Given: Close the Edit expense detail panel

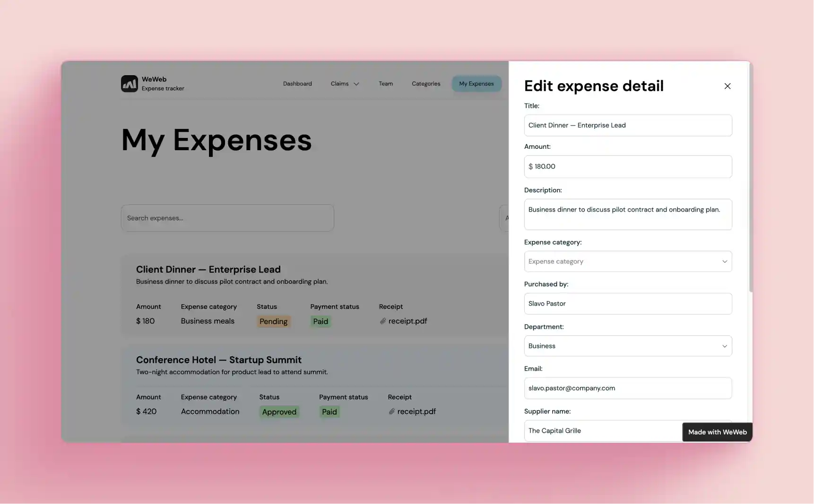Looking at the screenshot, I should point(727,86).
